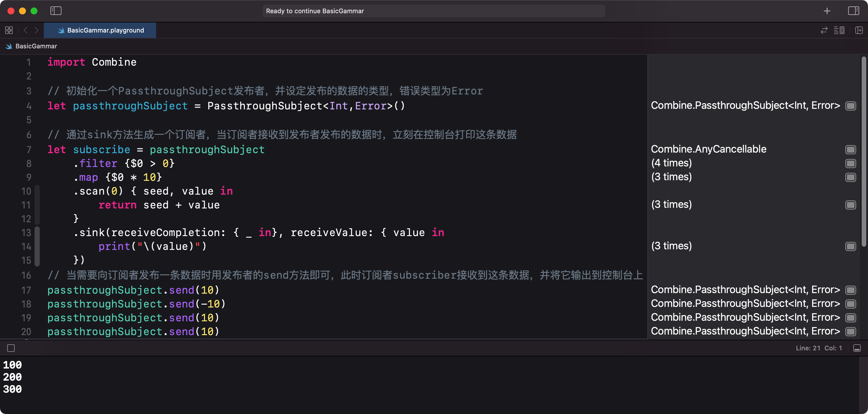
Task: Click the return keyword on line 11
Action: point(117,205)
